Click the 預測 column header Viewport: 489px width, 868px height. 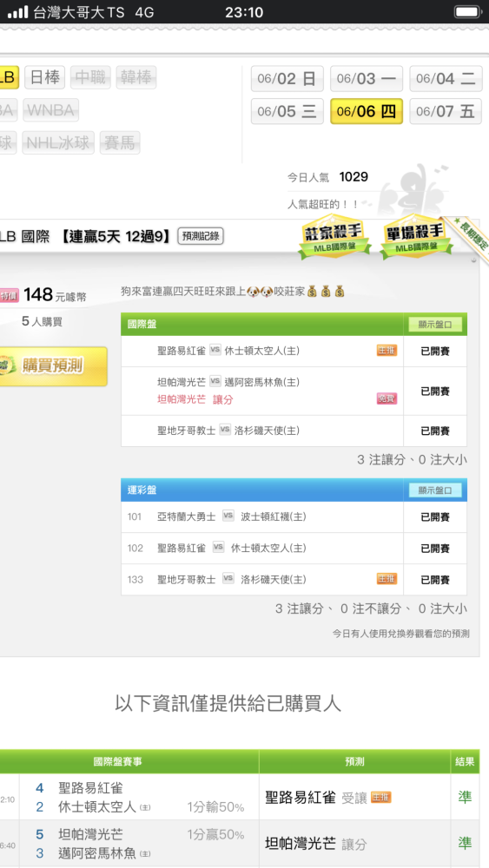[x=354, y=762]
